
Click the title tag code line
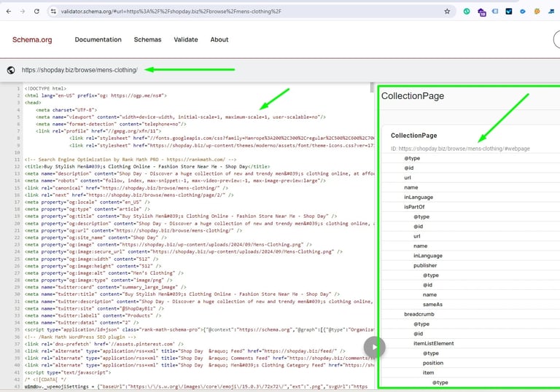[147, 166]
